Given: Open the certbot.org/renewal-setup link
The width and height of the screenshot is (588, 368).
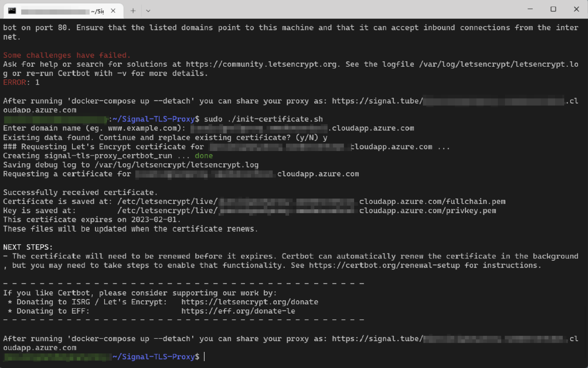Looking at the screenshot, I should point(384,265).
